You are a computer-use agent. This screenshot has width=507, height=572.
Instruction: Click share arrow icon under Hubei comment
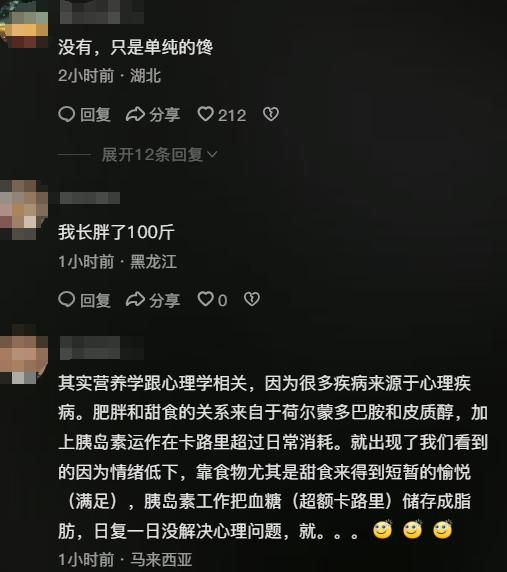(135, 114)
